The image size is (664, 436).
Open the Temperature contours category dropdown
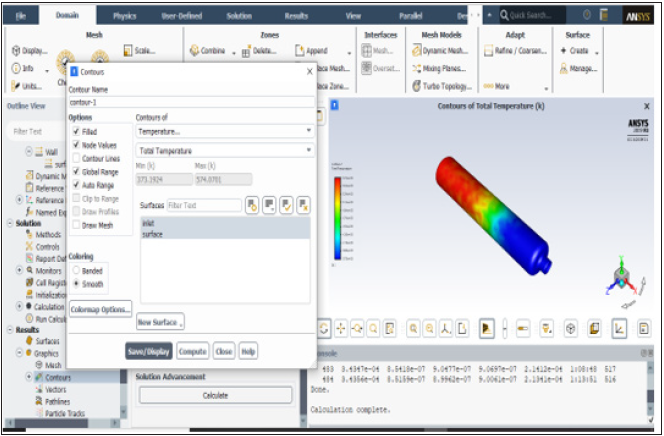coord(224,131)
